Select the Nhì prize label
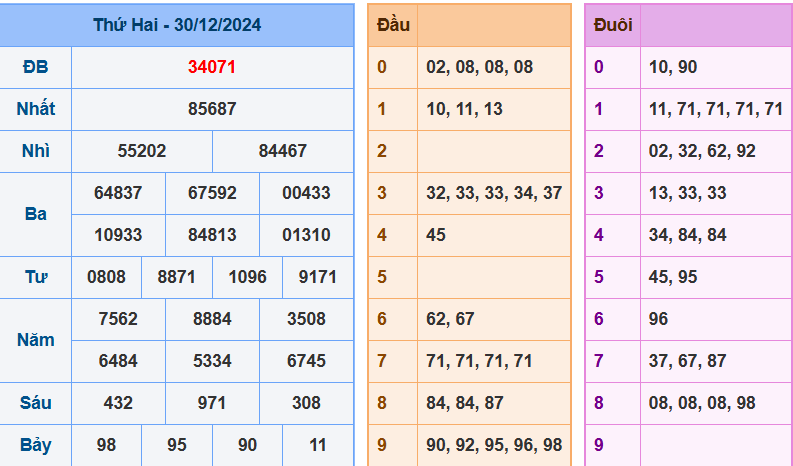 click(35, 151)
